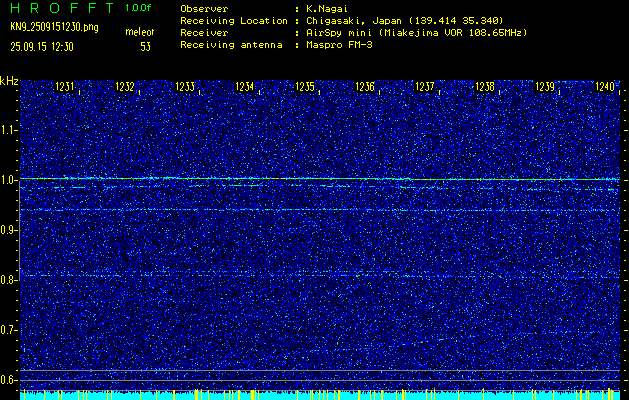Click the 0.8 frequency axis label

[x=9, y=280]
